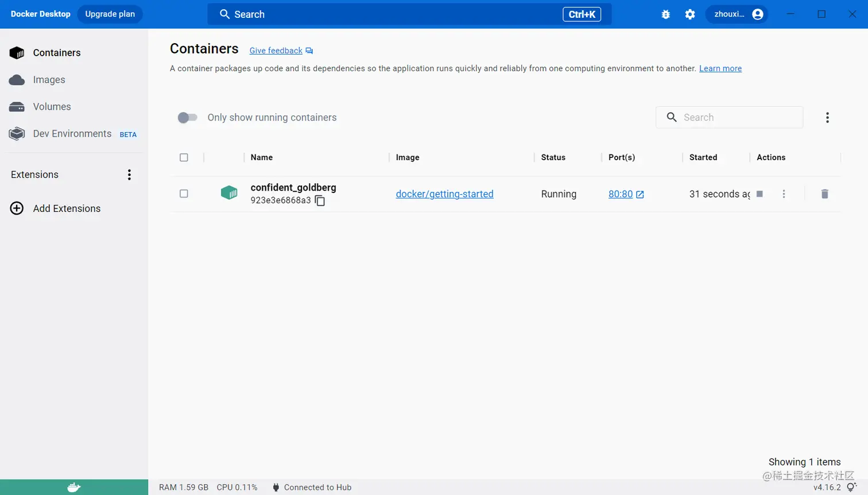This screenshot has width=868, height=495.
Task: Stop the confident_goldberg container
Action: point(759,194)
